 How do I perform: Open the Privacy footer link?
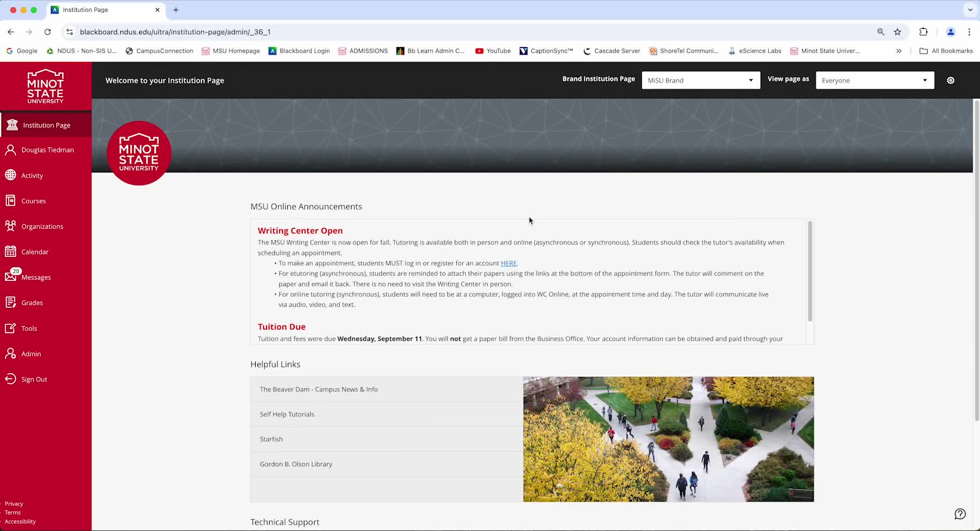14,504
